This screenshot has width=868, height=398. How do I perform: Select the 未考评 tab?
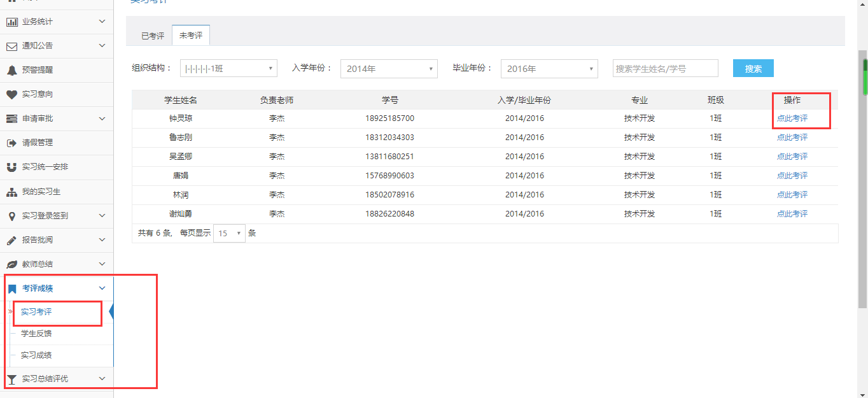pos(191,36)
